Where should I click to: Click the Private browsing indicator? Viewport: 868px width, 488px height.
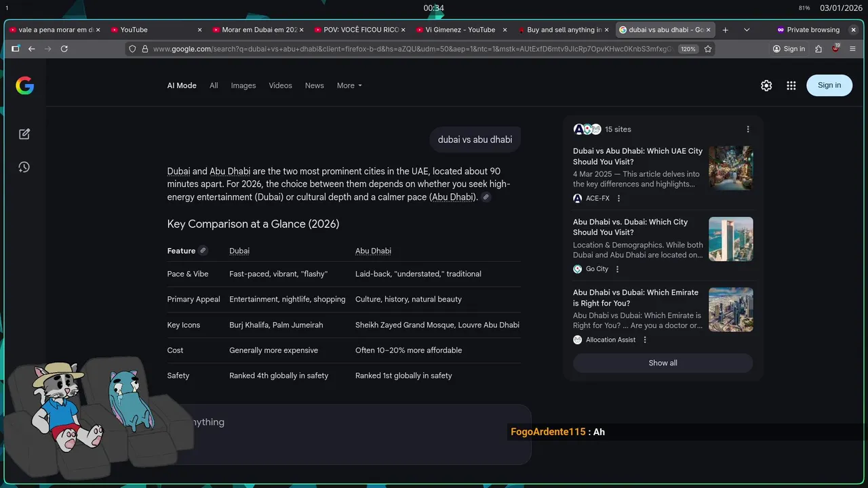point(808,30)
